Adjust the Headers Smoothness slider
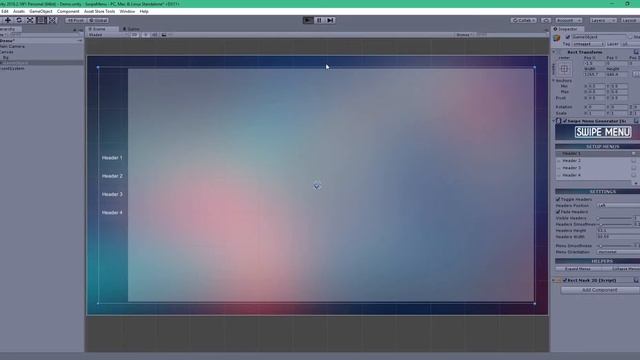The image size is (640, 360). coord(615,224)
